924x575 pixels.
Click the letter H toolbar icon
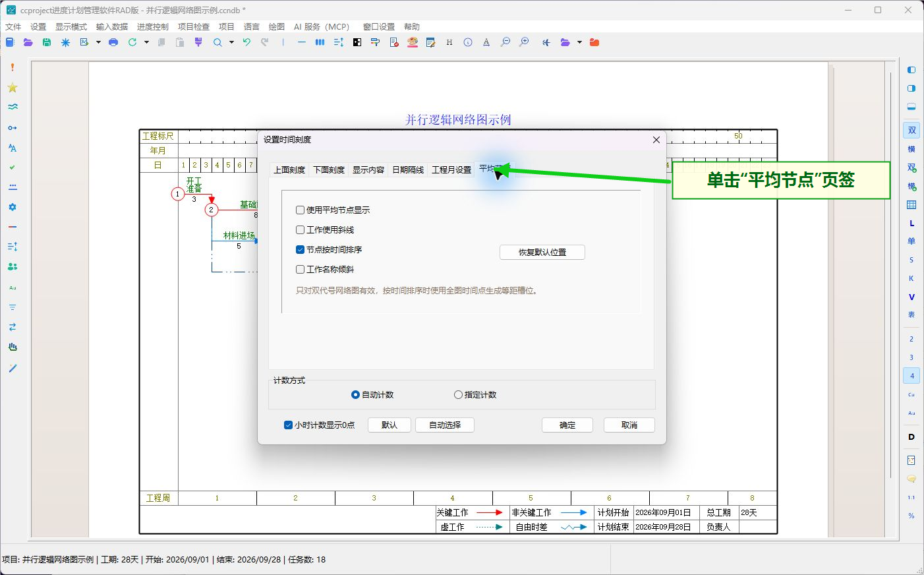(x=449, y=42)
